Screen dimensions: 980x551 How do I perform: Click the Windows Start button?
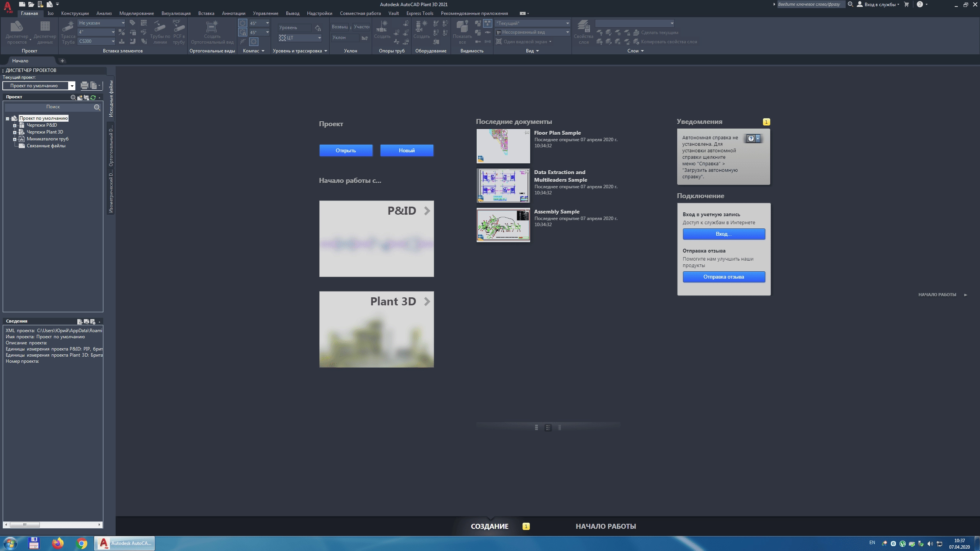[10, 543]
